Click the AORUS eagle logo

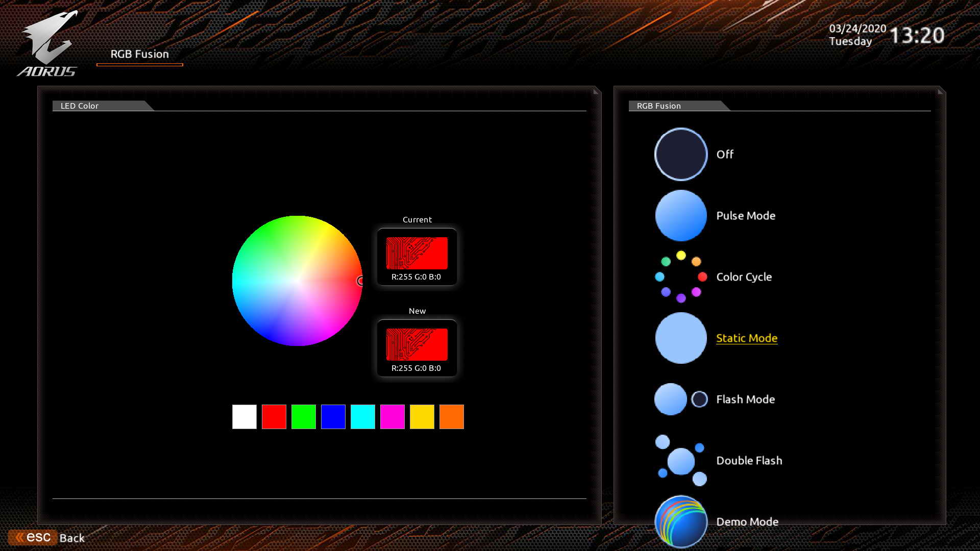pos(48,43)
